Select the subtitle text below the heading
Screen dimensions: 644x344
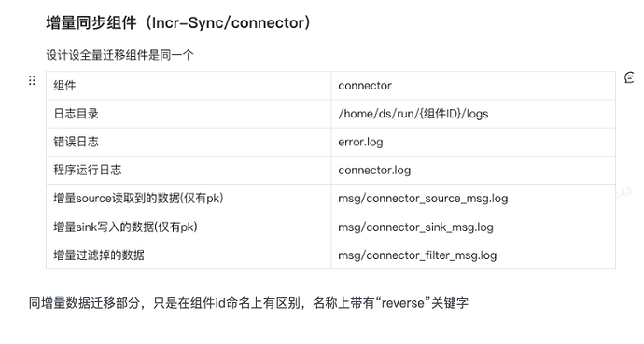[119, 55]
